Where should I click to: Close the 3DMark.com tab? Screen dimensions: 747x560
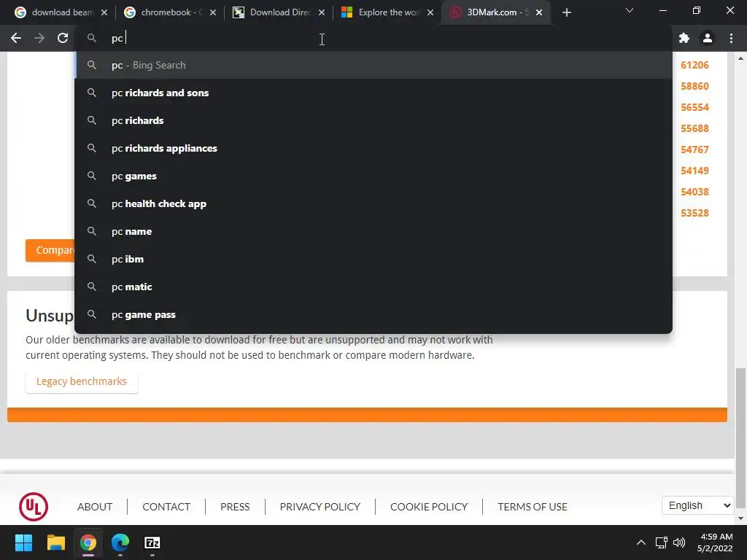pos(539,12)
